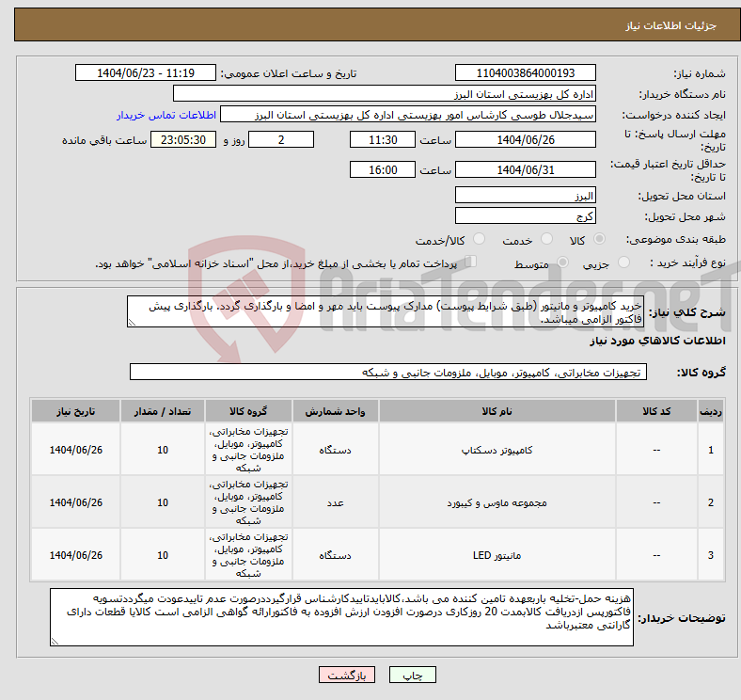Click date 1404/06/26 in mouse keyboard row
Image resolution: width=741 pixels, height=700 pixels.
(75, 502)
